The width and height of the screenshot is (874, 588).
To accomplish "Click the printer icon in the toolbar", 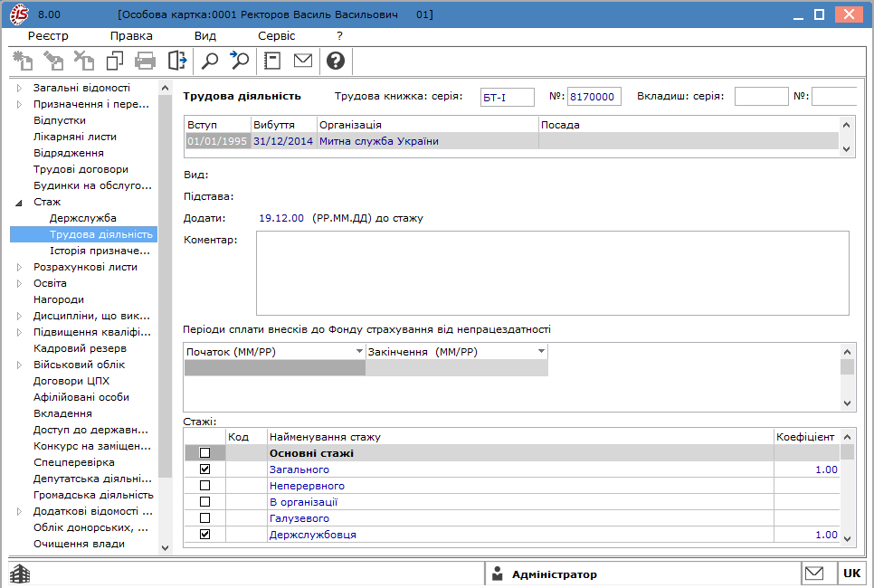I will [146, 61].
